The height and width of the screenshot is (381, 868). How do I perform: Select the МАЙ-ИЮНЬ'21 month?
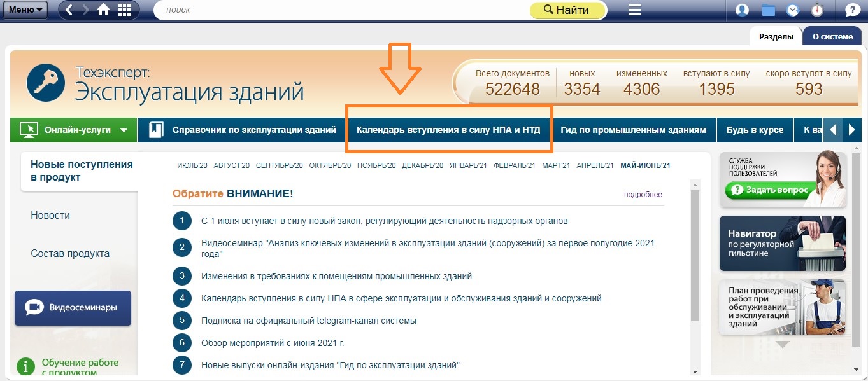click(646, 166)
